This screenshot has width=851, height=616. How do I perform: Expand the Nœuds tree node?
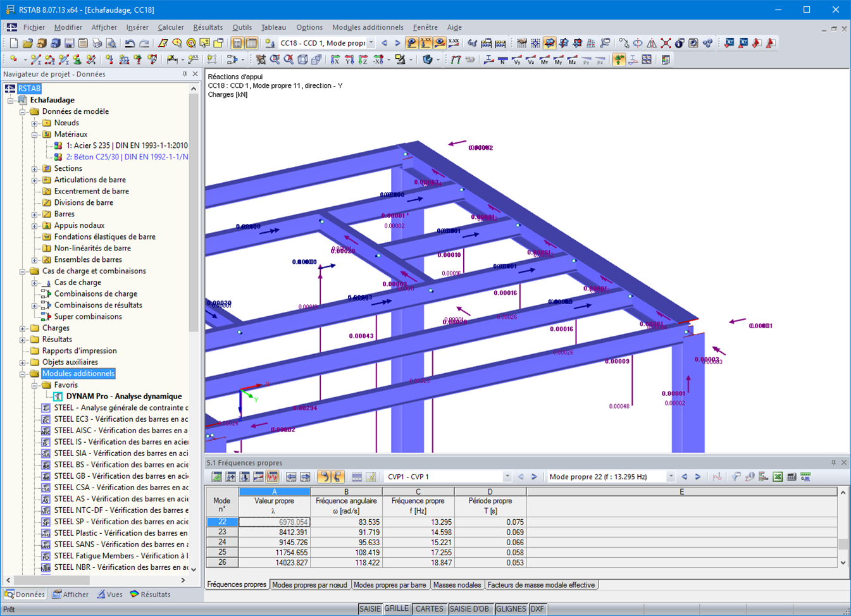(35, 123)
